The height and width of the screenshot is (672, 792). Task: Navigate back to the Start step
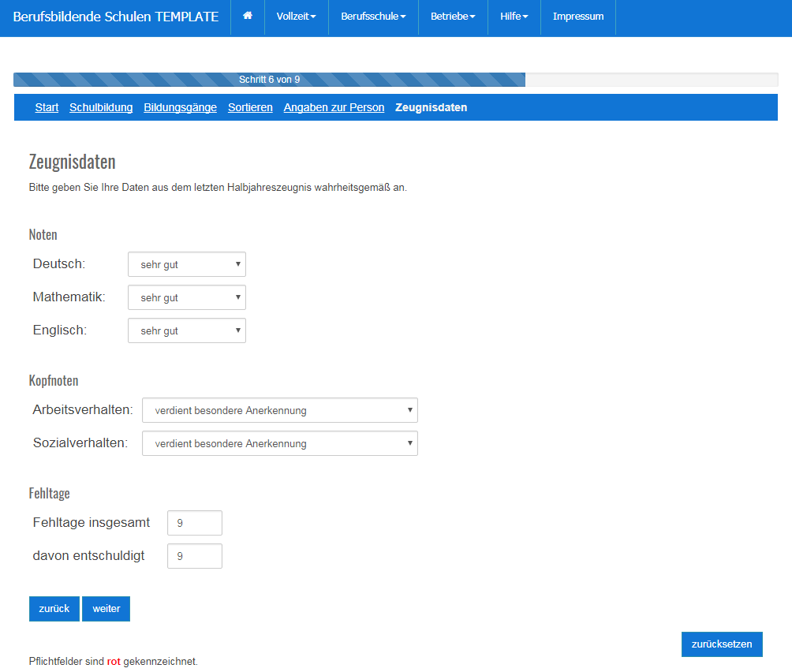(47, 107)
